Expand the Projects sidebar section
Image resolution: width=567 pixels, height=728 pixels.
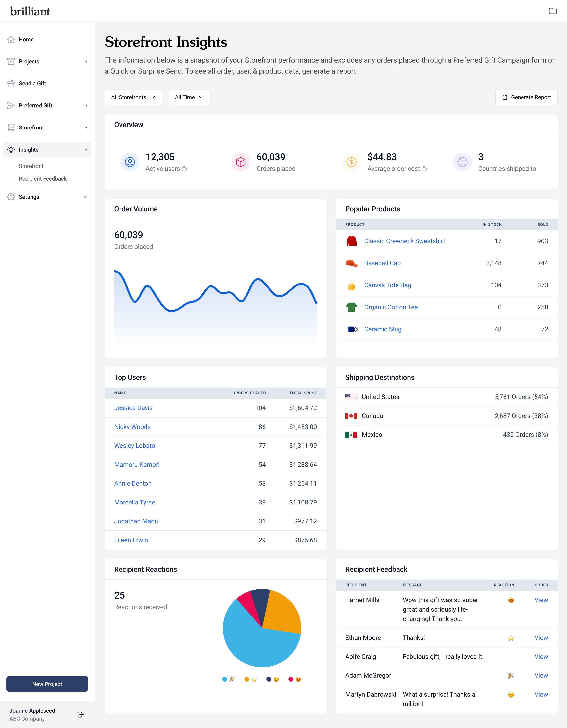click(86, 61)
